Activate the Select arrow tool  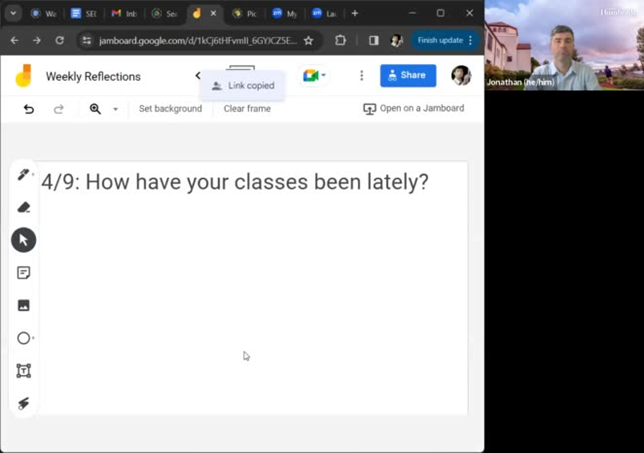tap(24, 240)
